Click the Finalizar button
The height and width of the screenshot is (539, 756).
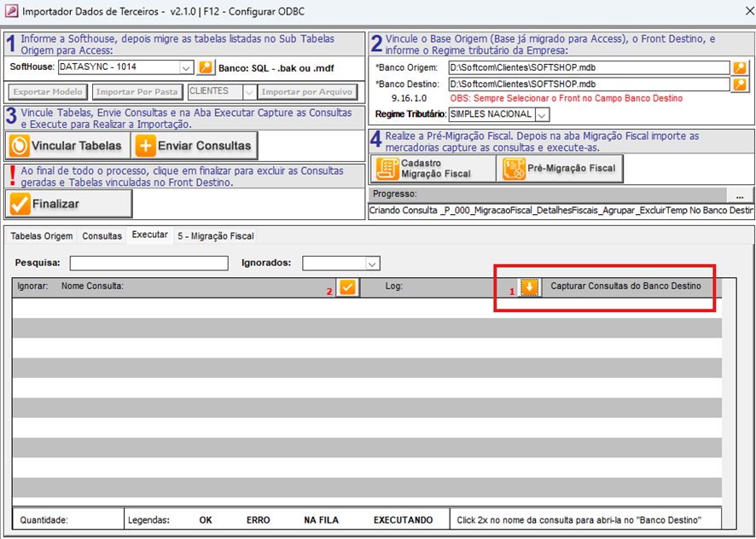[69, 204]
